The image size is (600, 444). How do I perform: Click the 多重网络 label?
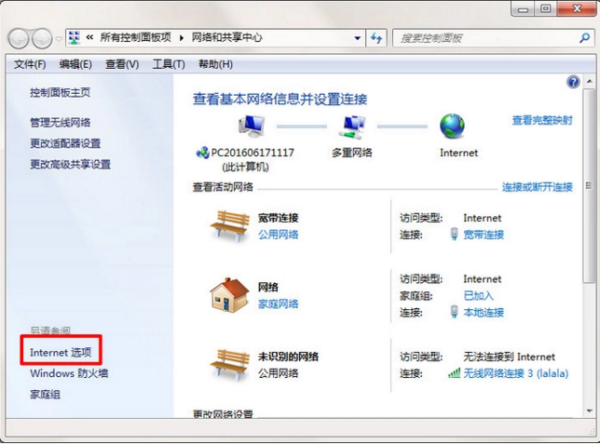click(x=352, y=153)
